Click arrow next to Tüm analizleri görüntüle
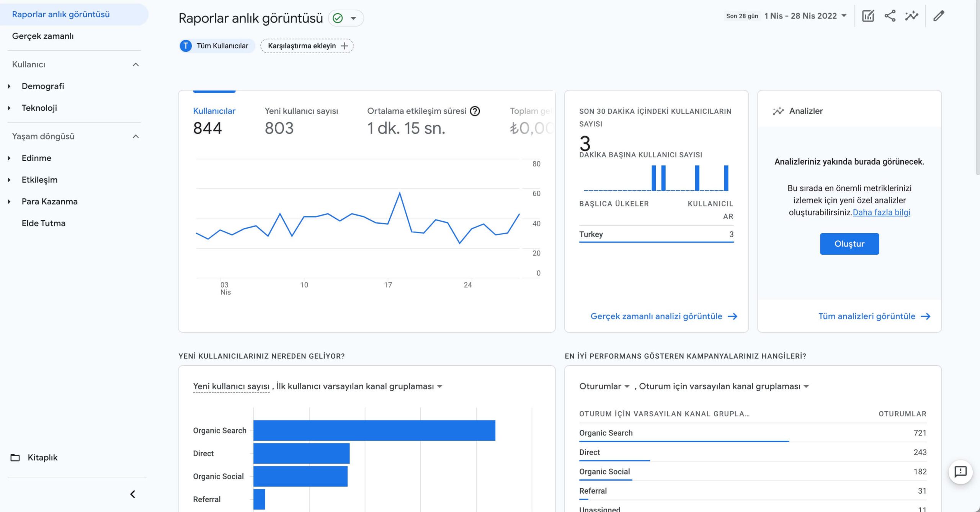The height and width of the screenshot is (512, 980). [926, 316]
